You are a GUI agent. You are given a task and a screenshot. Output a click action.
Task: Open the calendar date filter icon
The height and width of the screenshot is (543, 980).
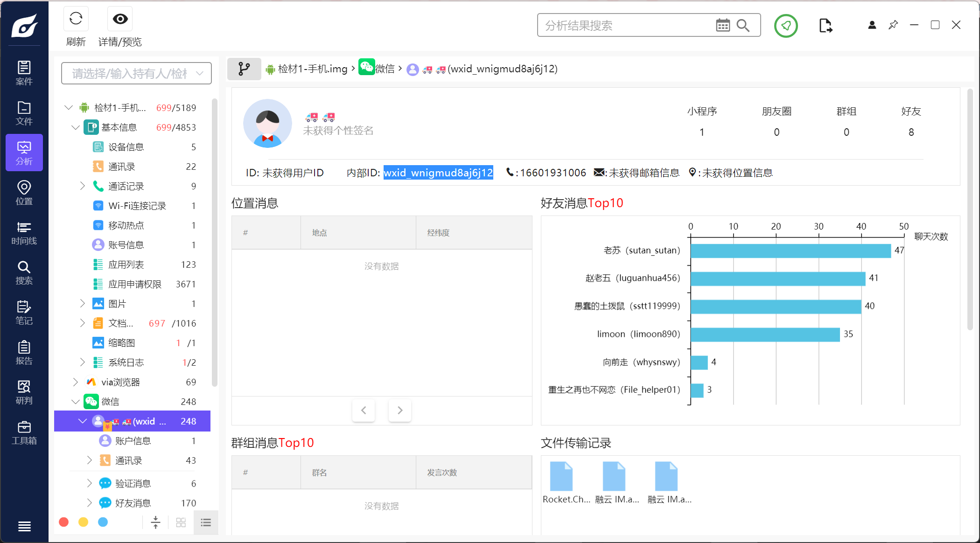click(722, 25)
